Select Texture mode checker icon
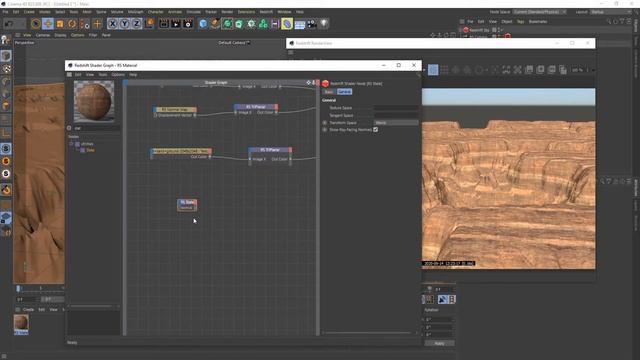Viewport: 640px width, 360px height. tap(6, 69)
